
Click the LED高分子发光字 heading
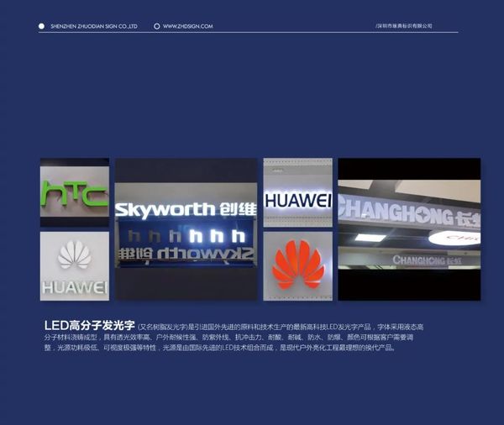pyautogui.click(x=89, y=325)
